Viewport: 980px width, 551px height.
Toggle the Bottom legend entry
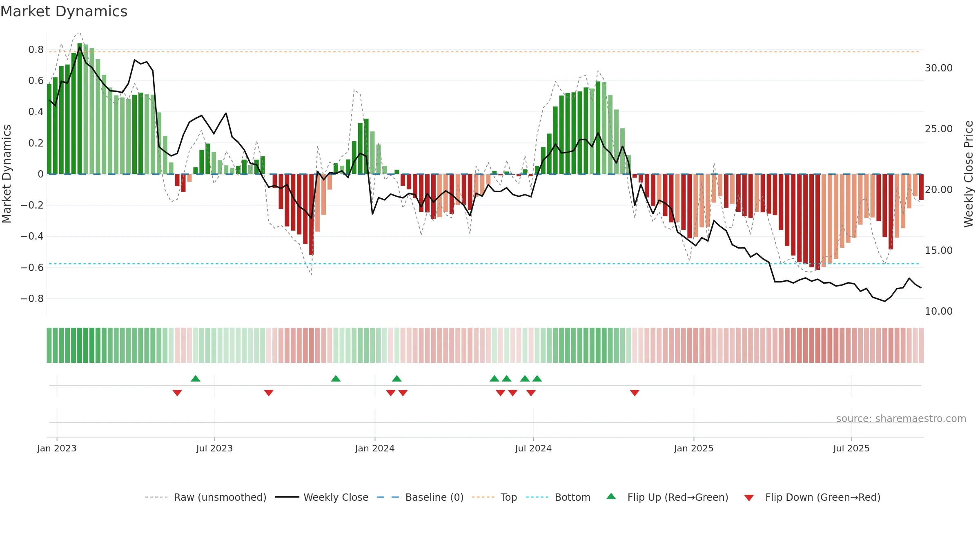558,497
